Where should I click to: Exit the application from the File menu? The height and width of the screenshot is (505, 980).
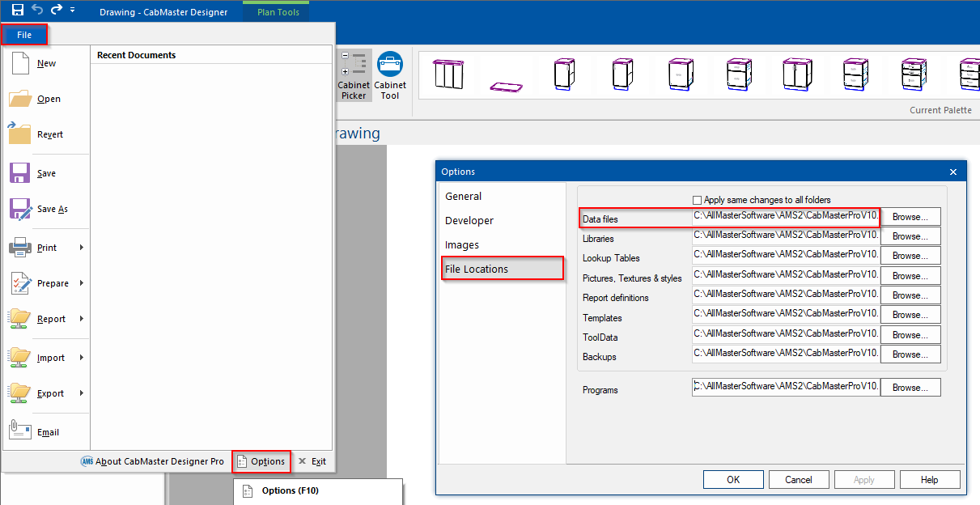[312, 461]
